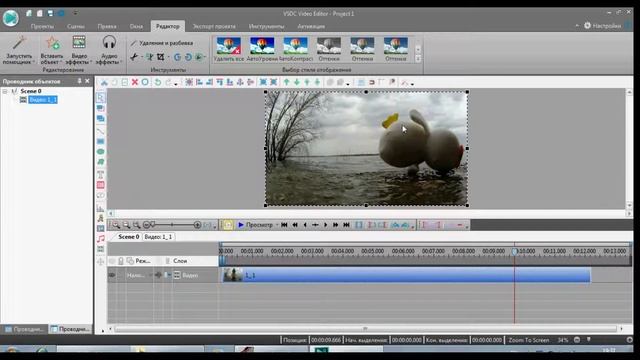Open the blend mode Нало... dropdown on video layer

(x=139, y=276)
